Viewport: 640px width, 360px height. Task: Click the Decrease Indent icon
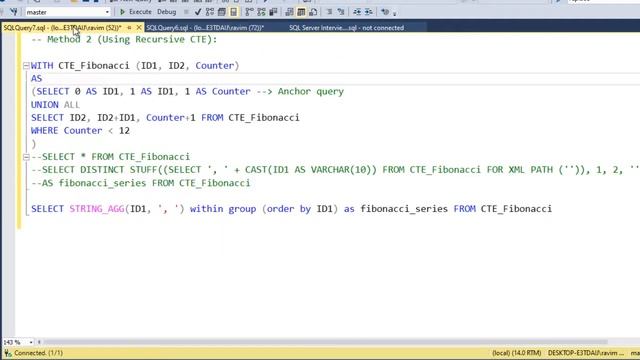click(357, 12)
